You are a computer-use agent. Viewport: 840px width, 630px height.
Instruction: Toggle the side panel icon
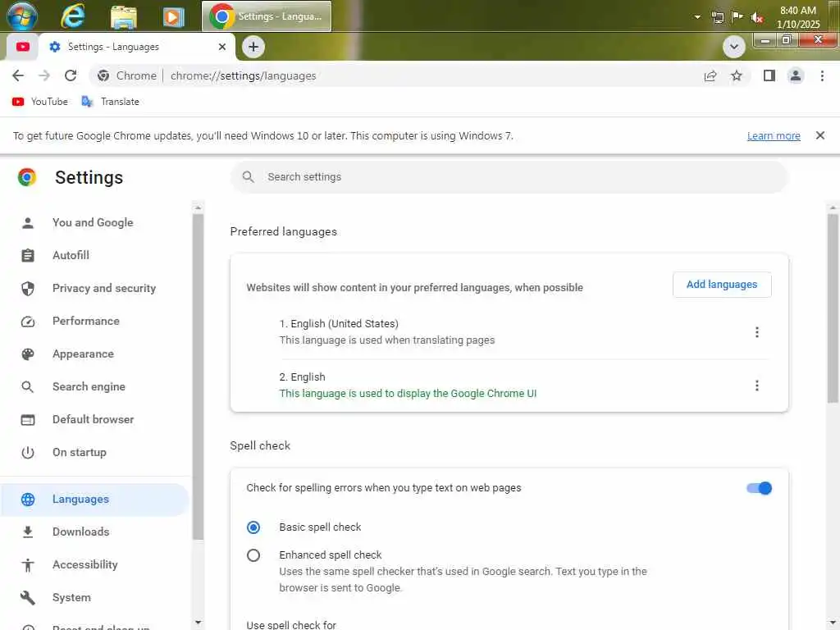[769, 75]
